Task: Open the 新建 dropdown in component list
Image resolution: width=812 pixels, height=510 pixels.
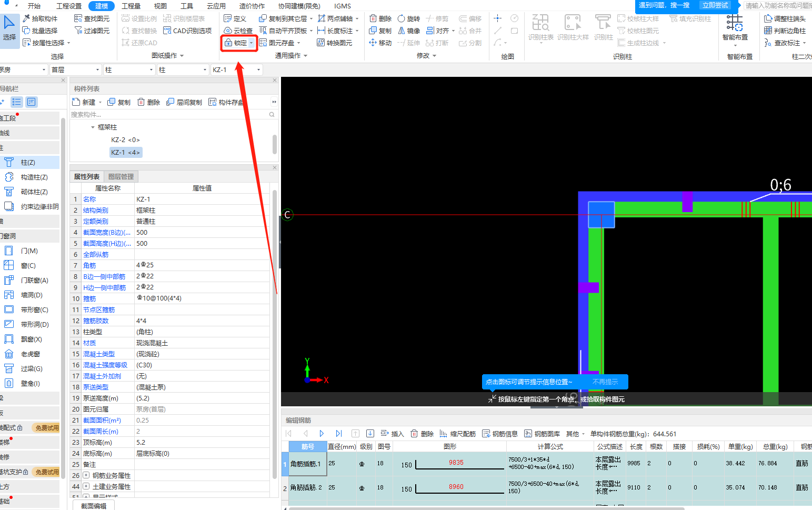Action: (99, 103)
